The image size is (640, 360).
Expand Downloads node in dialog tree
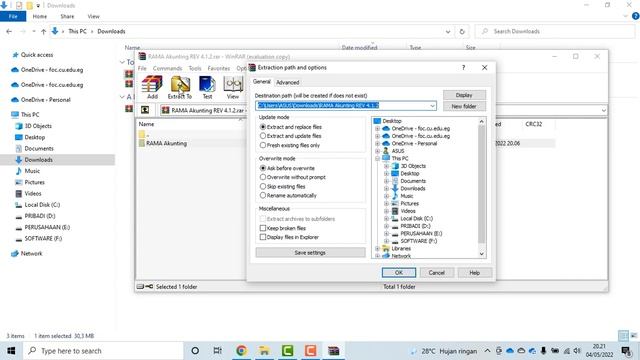tap(387, 189)
